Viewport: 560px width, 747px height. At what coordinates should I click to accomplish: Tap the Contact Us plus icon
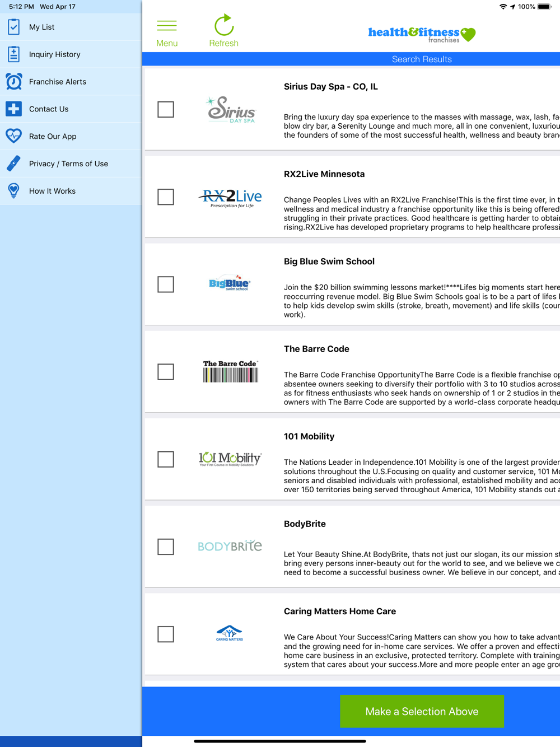coord(14,109)
